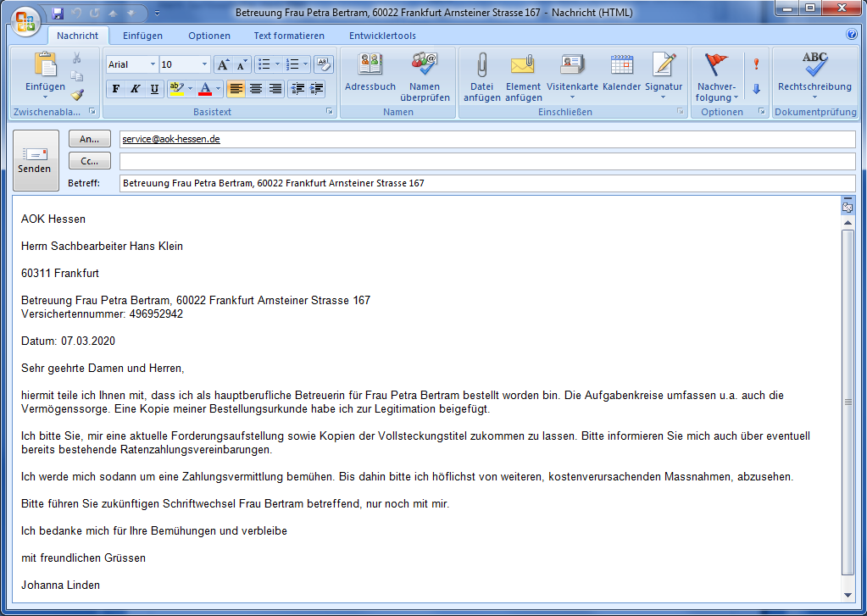867x616 pixels.
Task: Increase paragraph indent
Action: point(316,88)
